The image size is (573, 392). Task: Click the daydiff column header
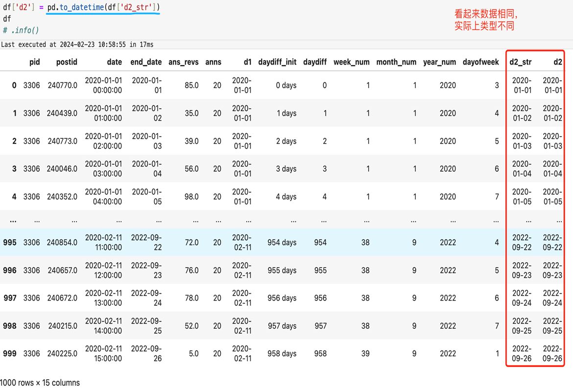click(314, 62)
